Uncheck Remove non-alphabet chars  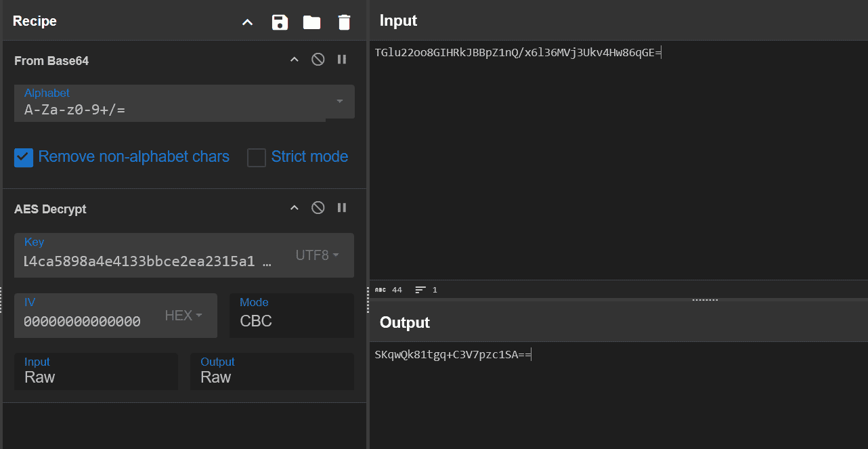24,157
